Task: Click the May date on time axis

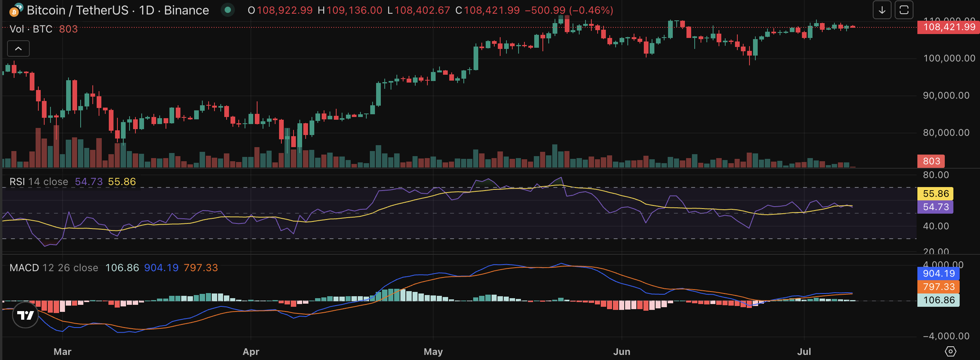Action: (x=433, y=351)
